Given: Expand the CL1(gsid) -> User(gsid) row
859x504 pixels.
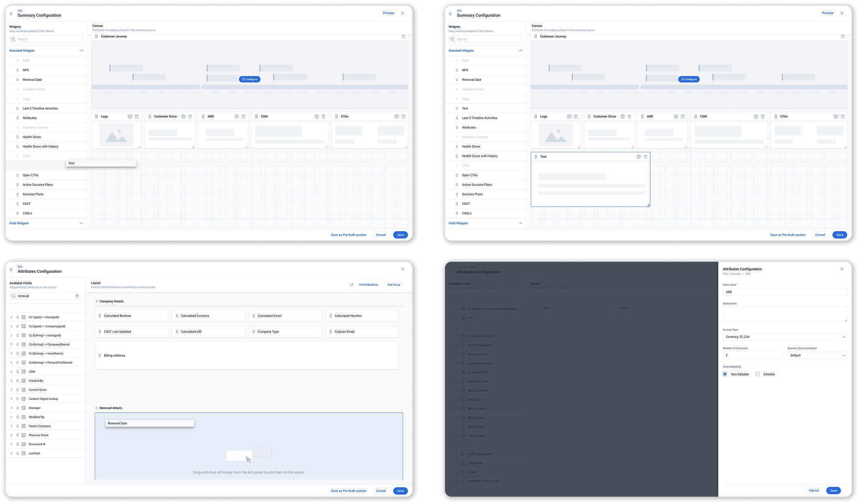Looking at the screenshot, I should point(11,317).
